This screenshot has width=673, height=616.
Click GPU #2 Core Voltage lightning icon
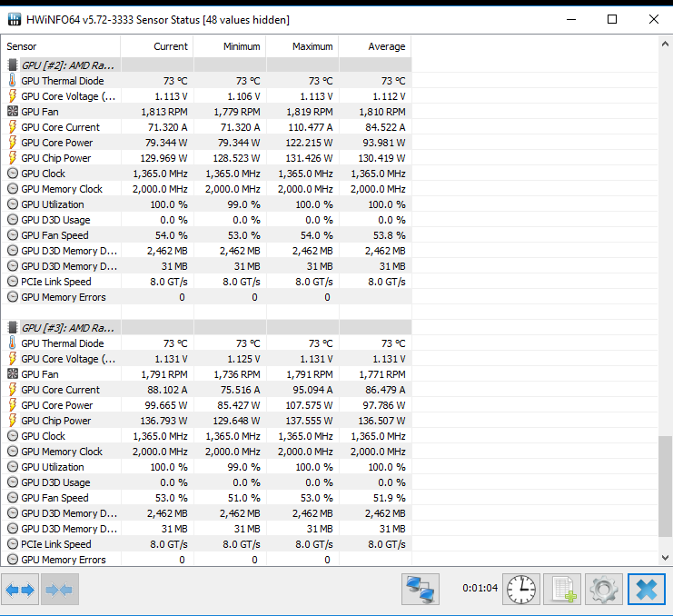pyautogui.click(x=13, y=95)
